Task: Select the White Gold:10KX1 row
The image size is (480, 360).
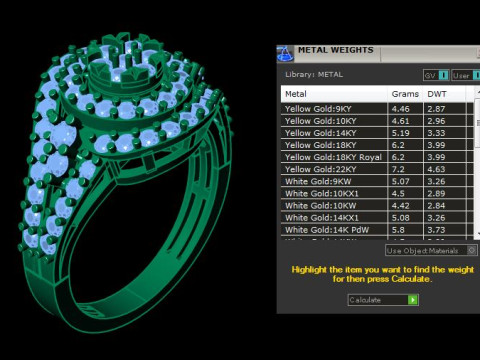Action: coord(377,193)
